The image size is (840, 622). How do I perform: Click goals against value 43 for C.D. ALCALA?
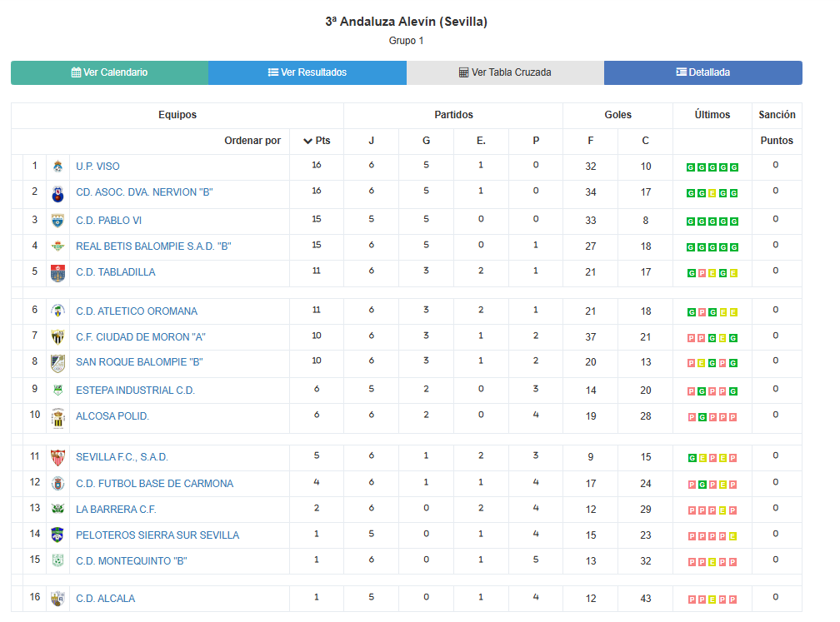[x=646, y=599]
